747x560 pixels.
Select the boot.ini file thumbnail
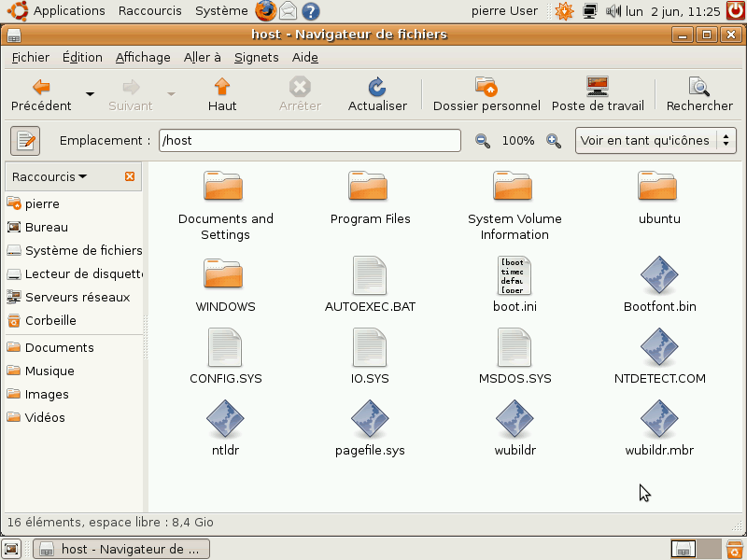click(x=514, y=275)
